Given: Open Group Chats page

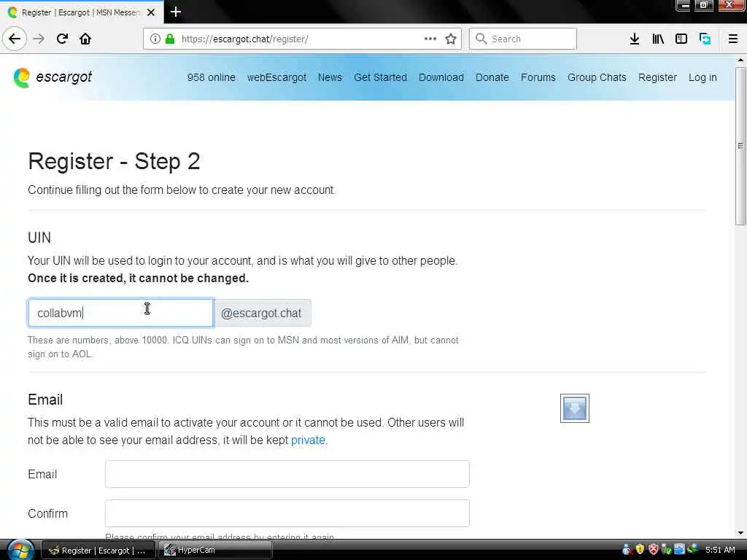Looking at the screenshot, I should pos(597,77).
